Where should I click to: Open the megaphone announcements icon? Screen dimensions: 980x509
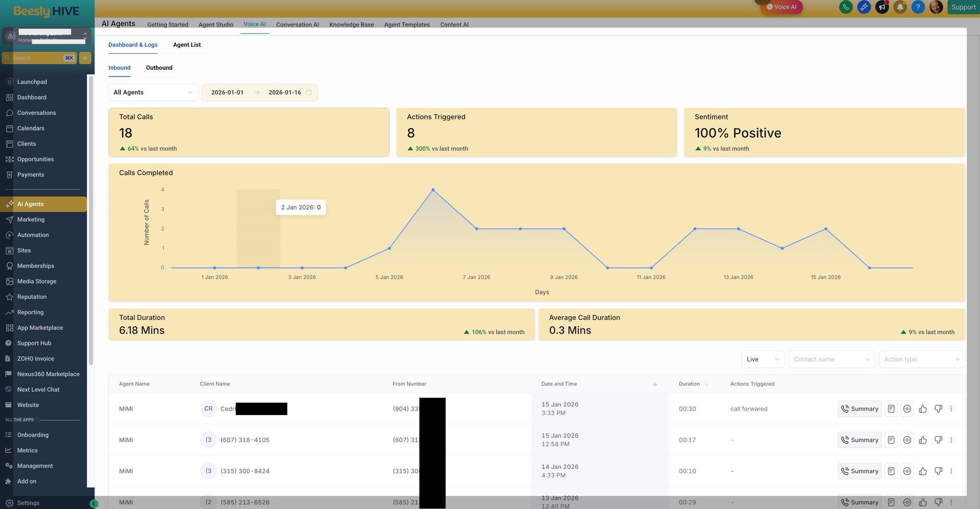(x=882, y=7)
